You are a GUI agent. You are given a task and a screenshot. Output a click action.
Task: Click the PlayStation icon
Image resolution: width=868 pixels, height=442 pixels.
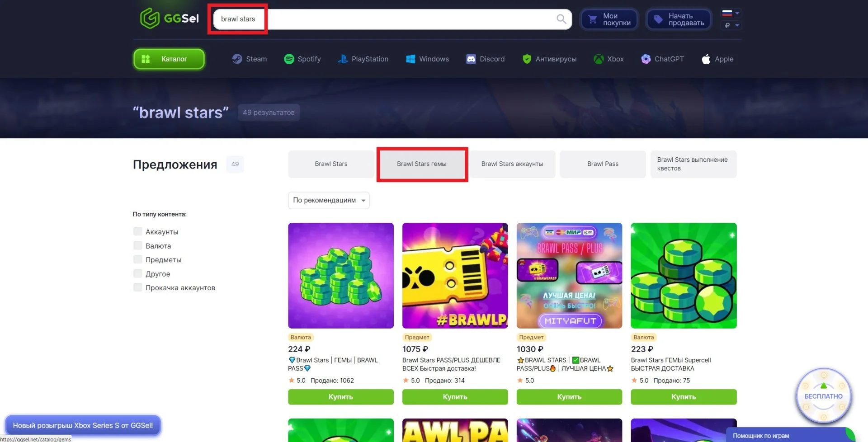(x=343, y=59)
